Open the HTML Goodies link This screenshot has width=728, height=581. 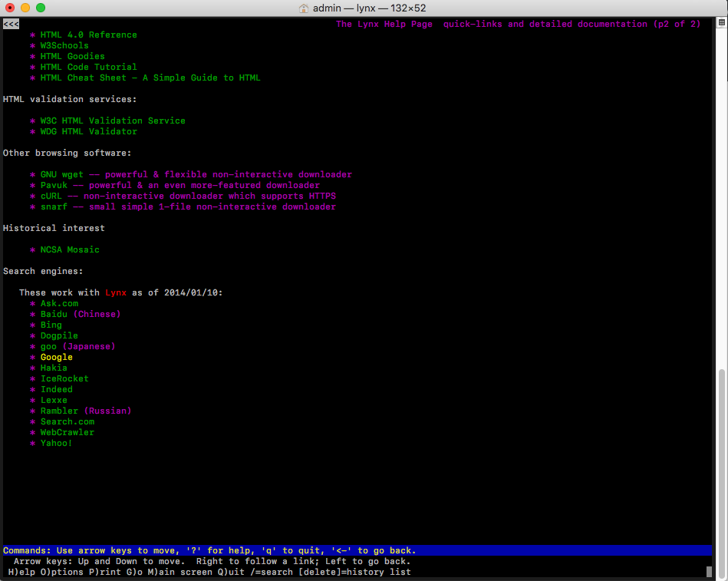click(72, 56)
